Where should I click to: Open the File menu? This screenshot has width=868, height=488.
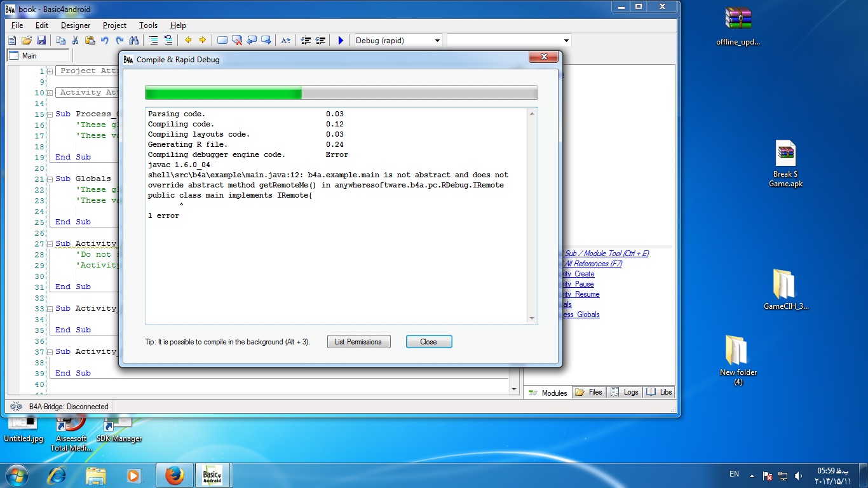tap(17, 25)
